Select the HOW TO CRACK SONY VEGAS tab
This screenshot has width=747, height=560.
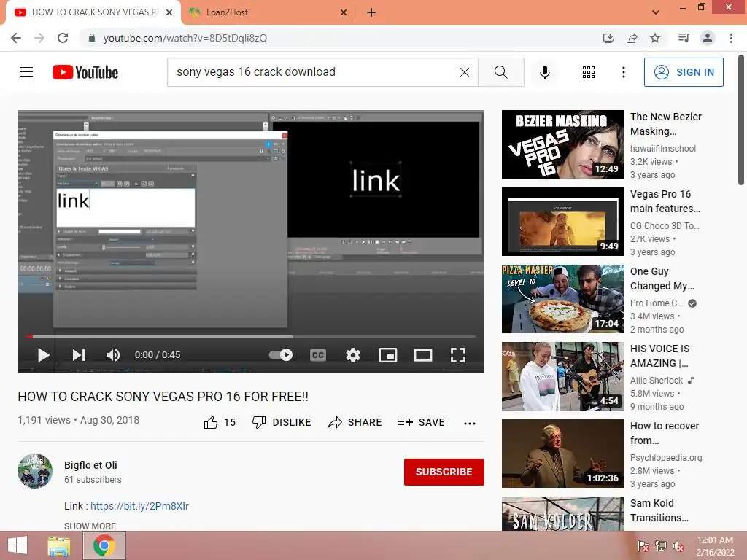click(93, 12)
